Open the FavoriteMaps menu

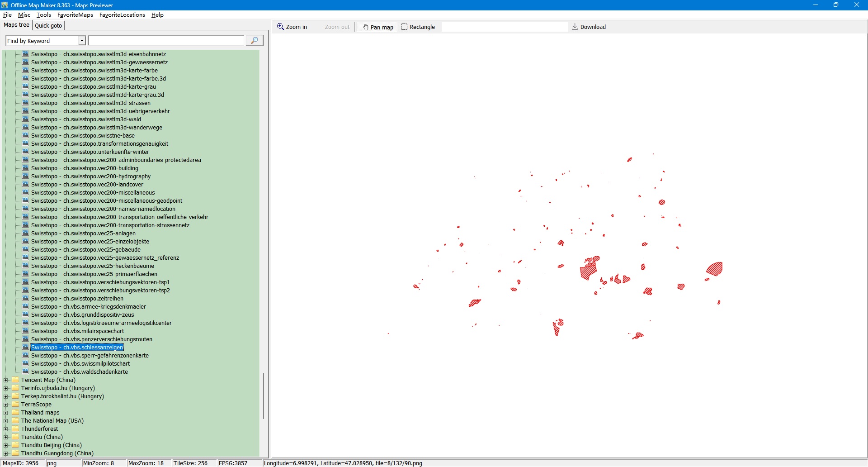tap(75, 15)
